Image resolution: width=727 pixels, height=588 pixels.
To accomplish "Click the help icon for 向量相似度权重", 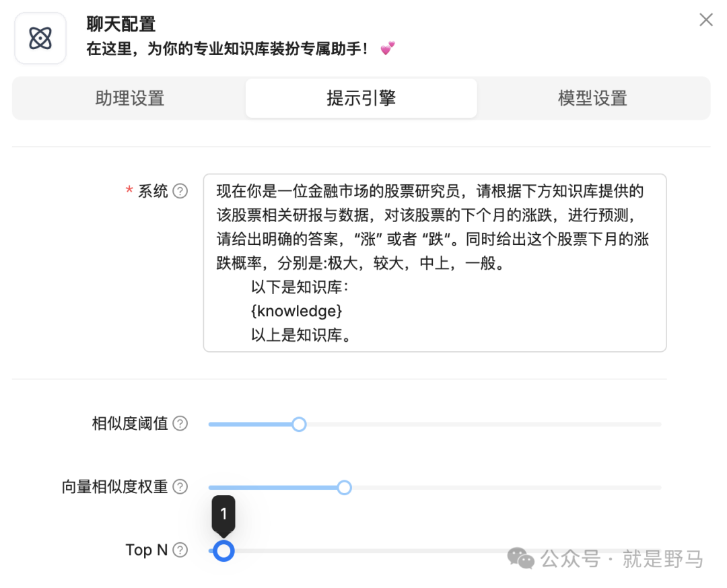I will pyautogui.click(x=180, y=487).
